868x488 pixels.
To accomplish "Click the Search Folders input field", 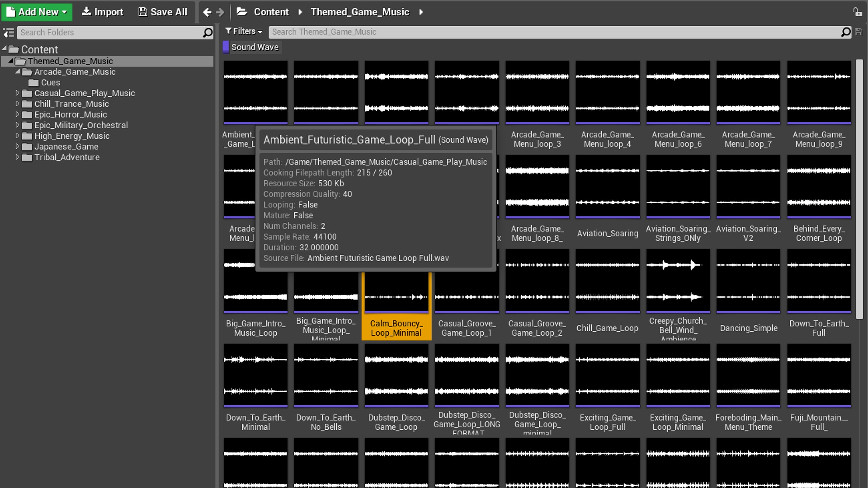I will tap(110, 33).
